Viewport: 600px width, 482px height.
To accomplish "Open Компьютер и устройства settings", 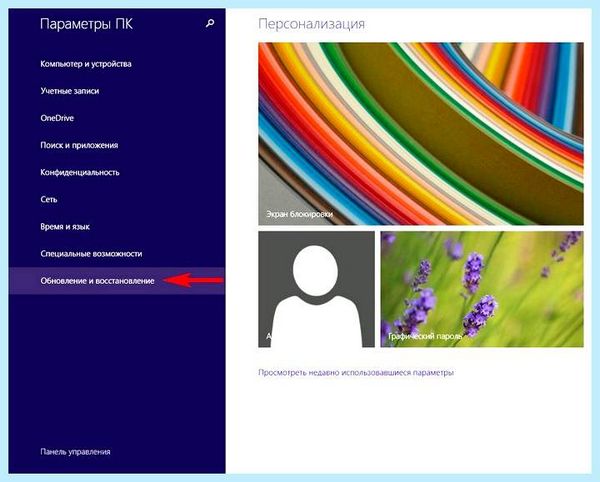I will 86,64.
